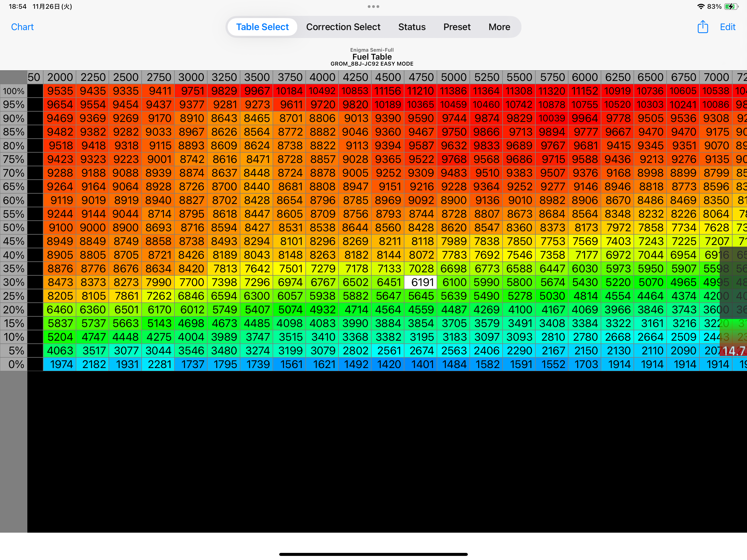The image size is (747, 560).
Task: Select cell with value 8205
Action: coord(60,296)
